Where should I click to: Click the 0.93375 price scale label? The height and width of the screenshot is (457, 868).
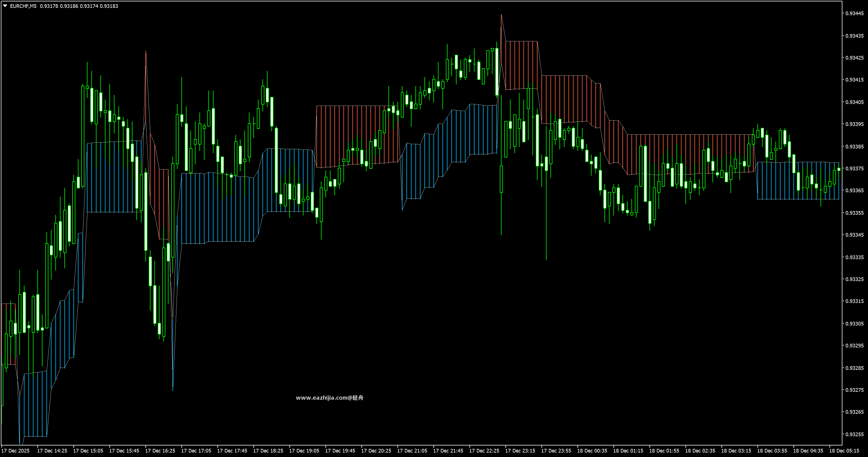tap(854, 168)
